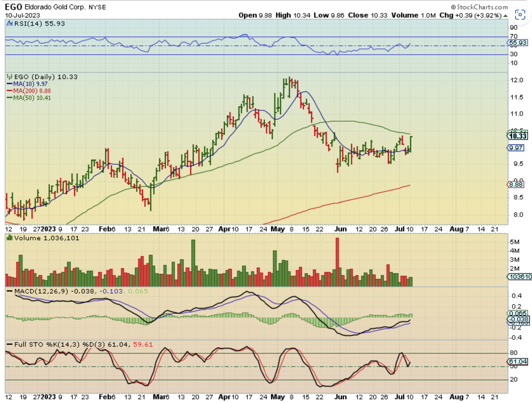Click the RSI indicator line icon
Image resolution: width=532 pixels, height=403 pixels.
tap(10, 23)
